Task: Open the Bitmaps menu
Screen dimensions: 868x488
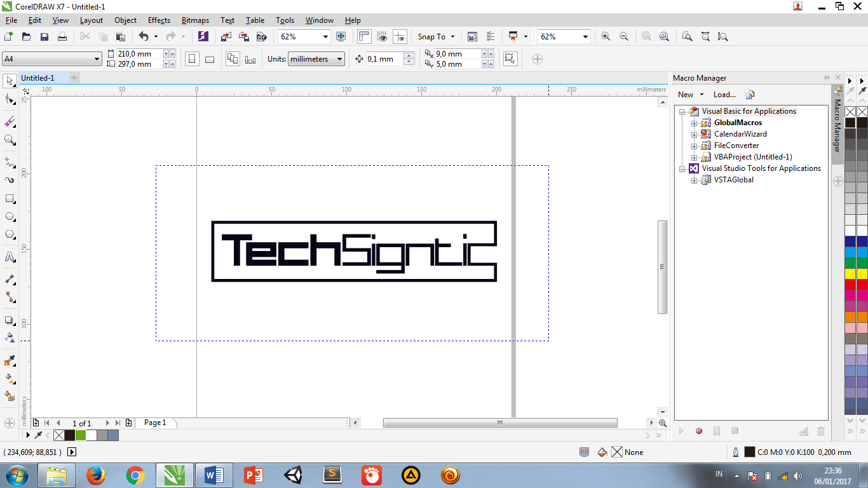Action: [195, 20]
